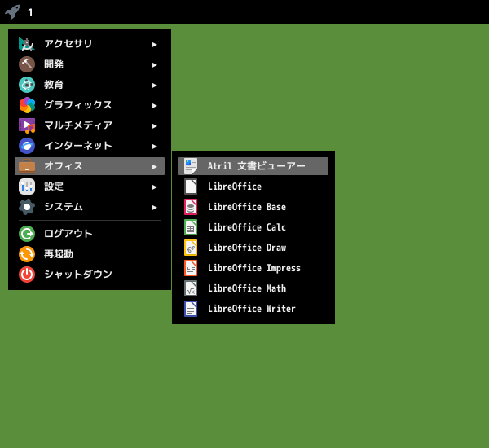
Task: Click the LibreOffice start center icon
Action: (x=191, y=187)
